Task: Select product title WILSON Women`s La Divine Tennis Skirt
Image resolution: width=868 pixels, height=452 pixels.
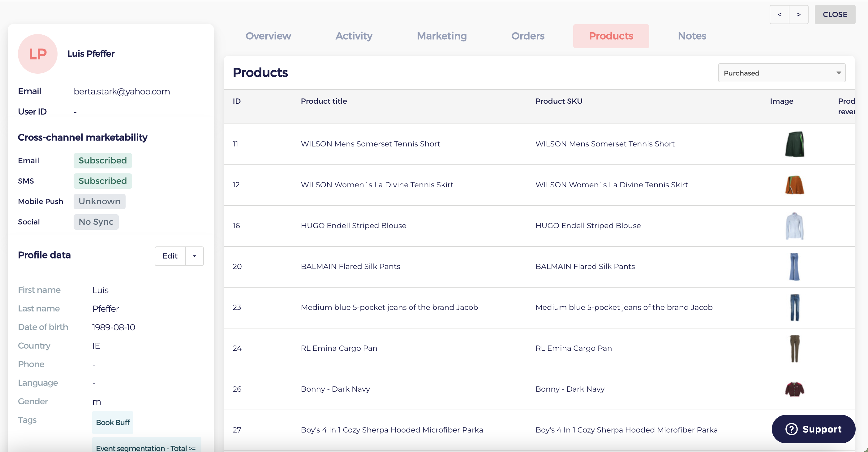Action: click(x=377, y=185)
